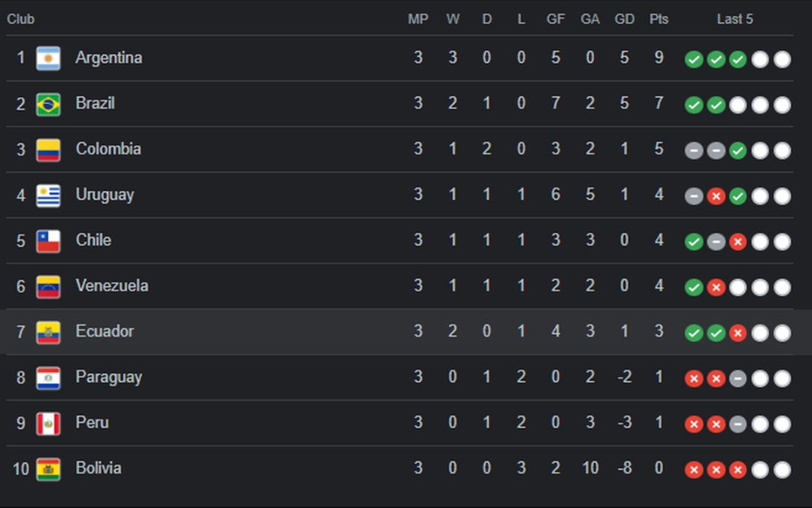Click Argentina's first green win icon
The height and width of the screenshot is (508, 812).
tap(694, 59)
